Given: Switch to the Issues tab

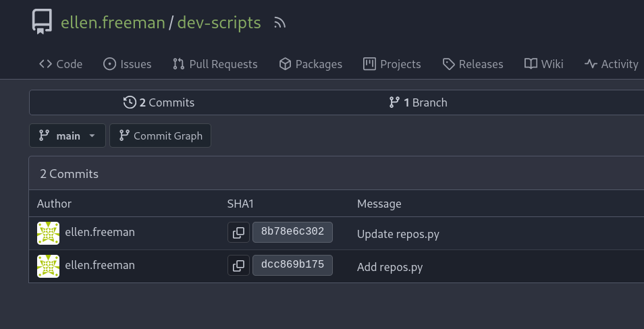Looking at the screenshot, I should [127, 64].
